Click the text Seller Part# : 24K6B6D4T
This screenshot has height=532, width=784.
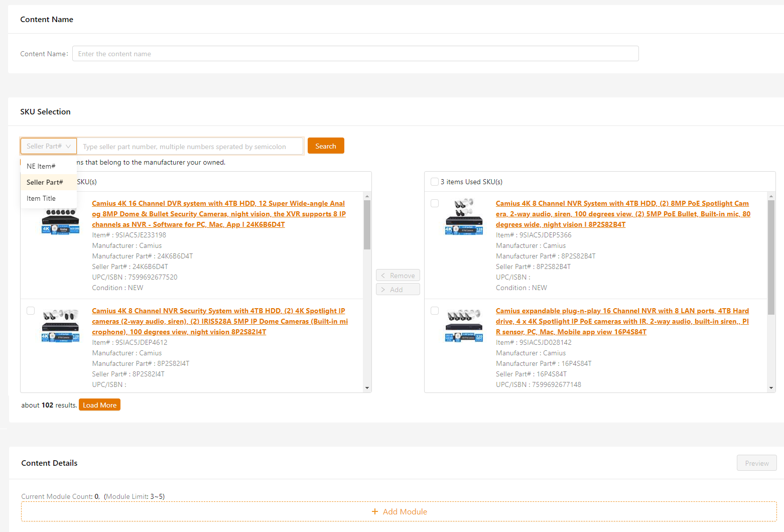[130, 267]
